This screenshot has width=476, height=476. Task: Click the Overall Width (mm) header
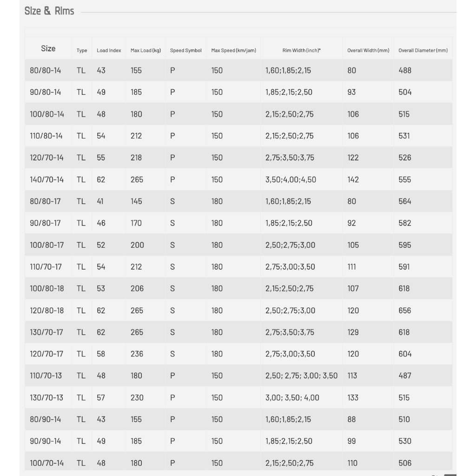[368, 50]
